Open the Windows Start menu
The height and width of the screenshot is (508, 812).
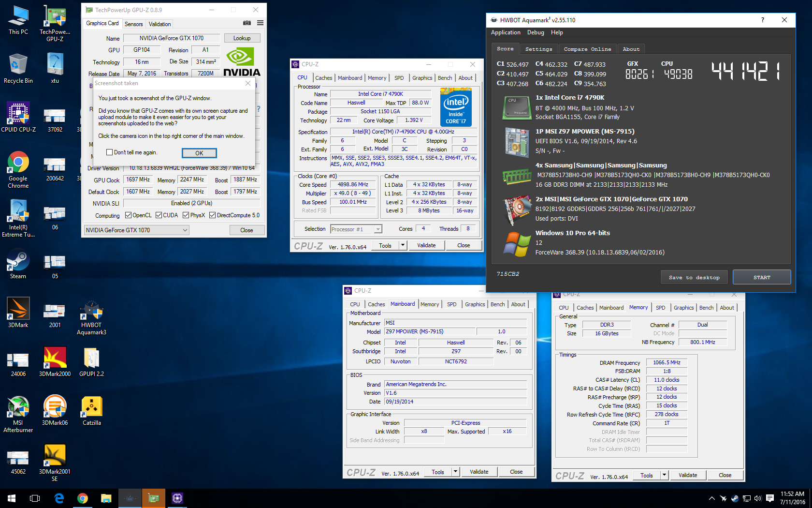pos(12,498)
